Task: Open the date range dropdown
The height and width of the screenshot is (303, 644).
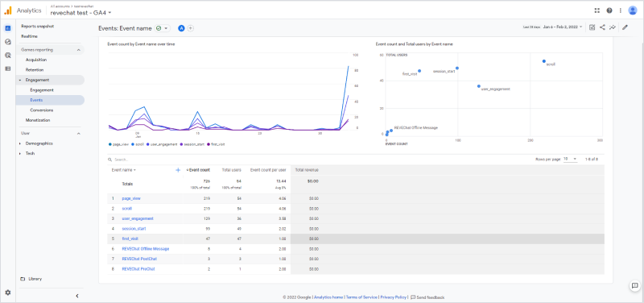Action: [562, 27]
